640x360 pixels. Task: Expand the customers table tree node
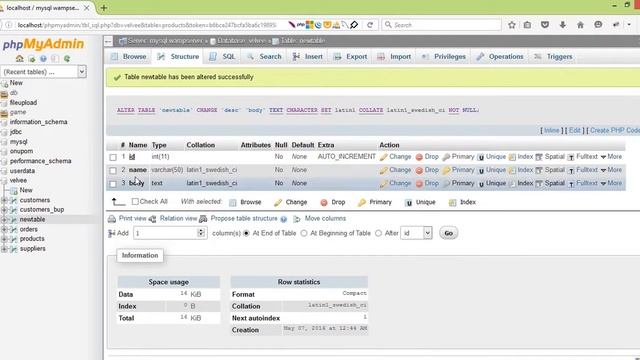pyautogui.click(x=4, y=200)
